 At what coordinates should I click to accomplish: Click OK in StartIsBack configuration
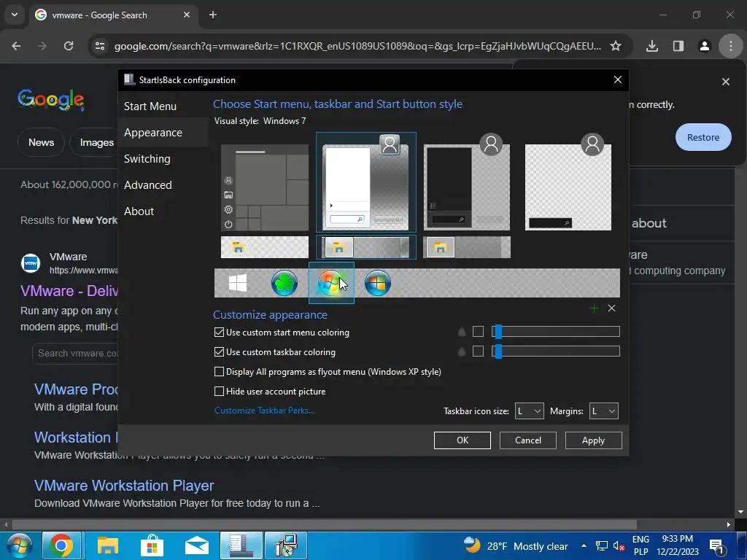[x=462, y=440]
